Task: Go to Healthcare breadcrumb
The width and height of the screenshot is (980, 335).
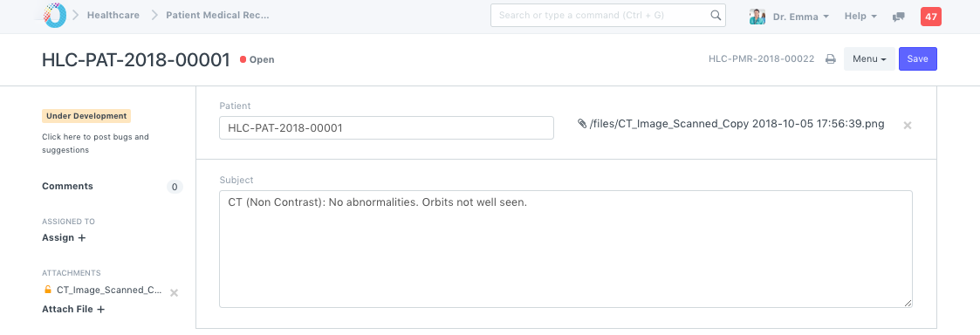Action: click(113, 16)
